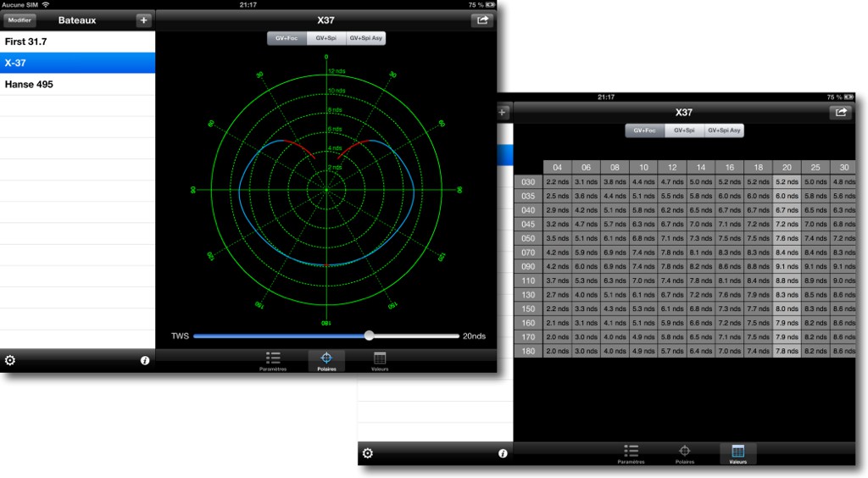Select First 31.7 in boat list
The width and height of the screenshot is (868, 478).
(77, 42)
